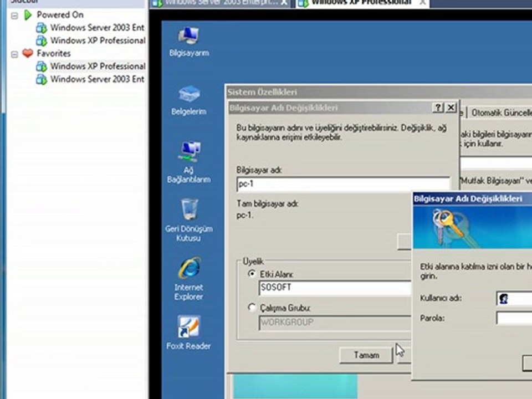
Task: Click VM icon of Windows Server 2003 under Powered On
Action: point(42,28)
